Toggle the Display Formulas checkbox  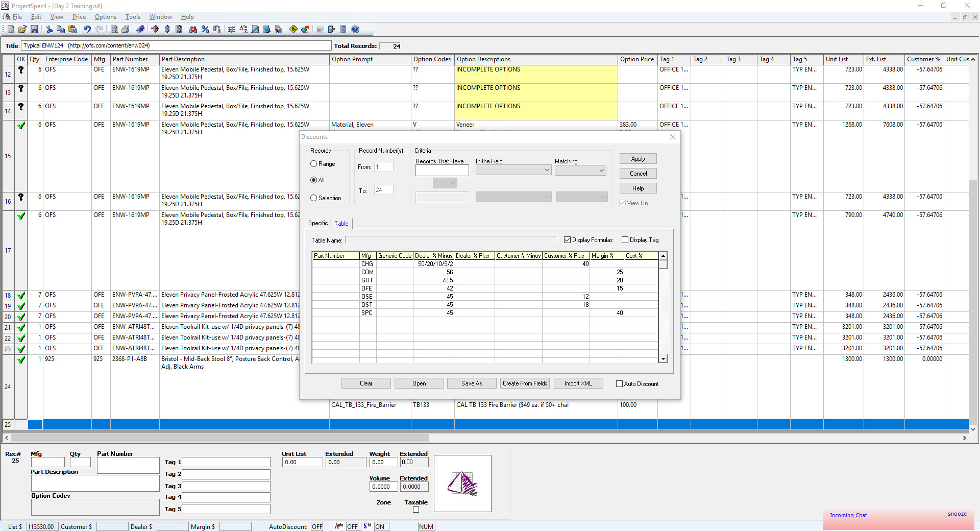[567, 240]
